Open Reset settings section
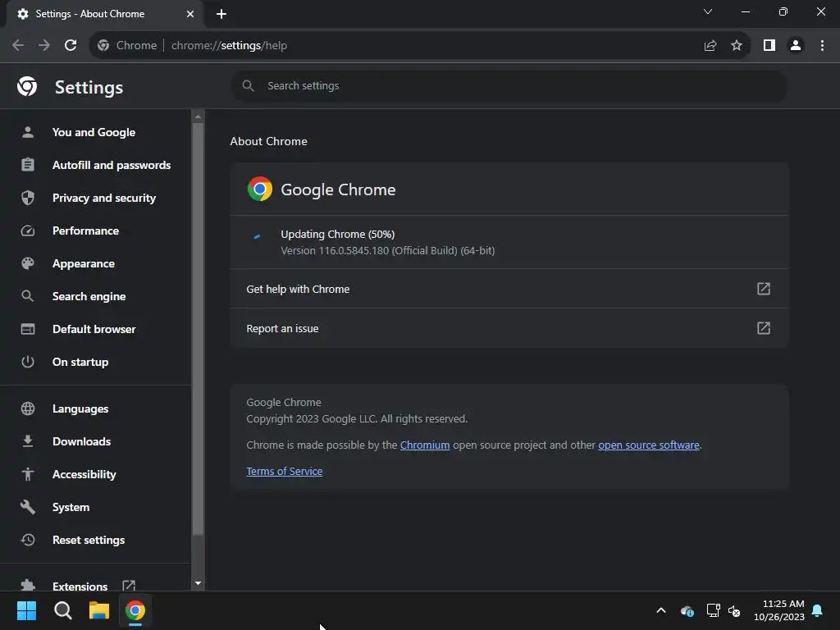 pos(89,540)
